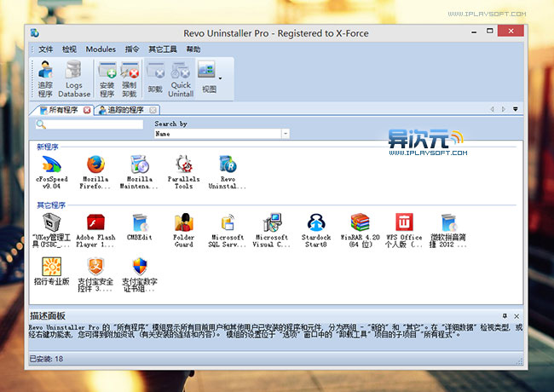Pin the 描述面板 description panel
The image size is (554, 392).
(505, 315)
